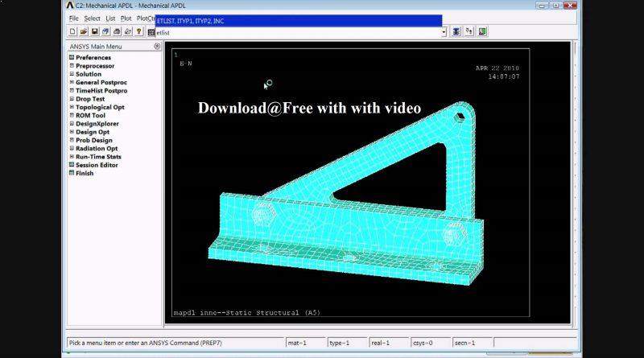Open the PlotCtrls menu

click(x=146, y=19)
